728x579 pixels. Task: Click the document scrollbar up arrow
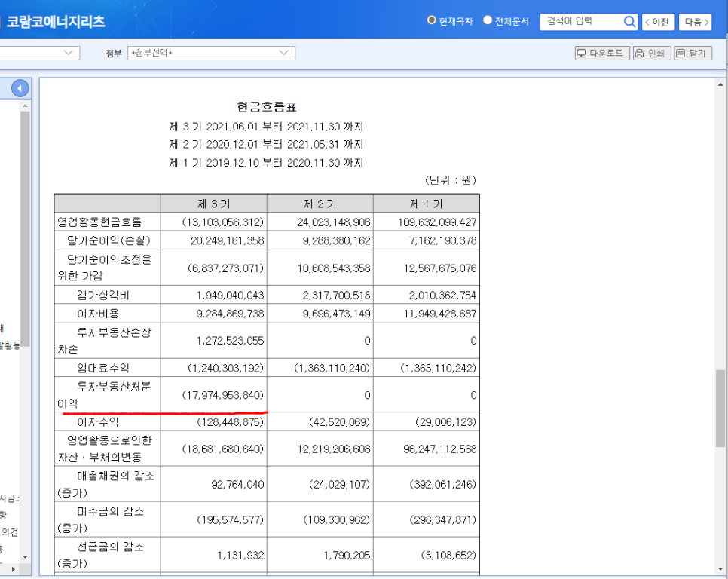pyautogui.click(x=720, y=84)
